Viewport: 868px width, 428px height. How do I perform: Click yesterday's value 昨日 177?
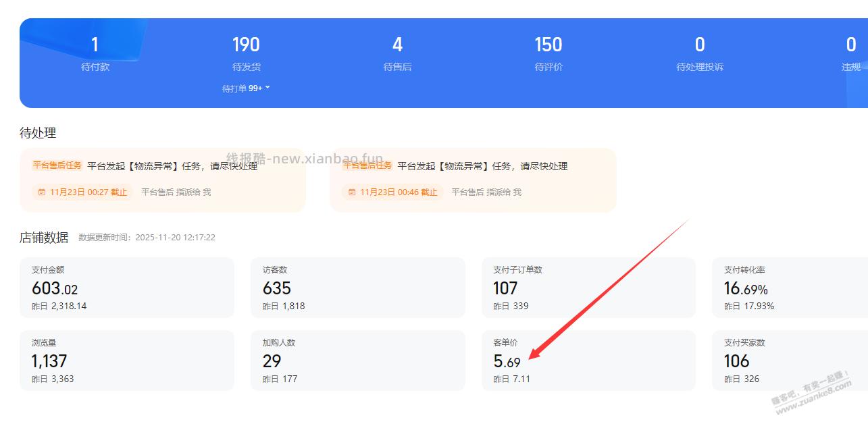click(280, 379)
